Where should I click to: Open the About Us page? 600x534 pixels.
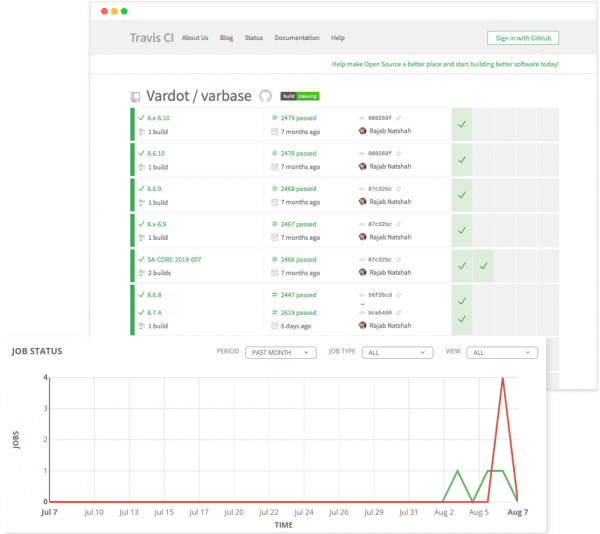tap(195, 38)
